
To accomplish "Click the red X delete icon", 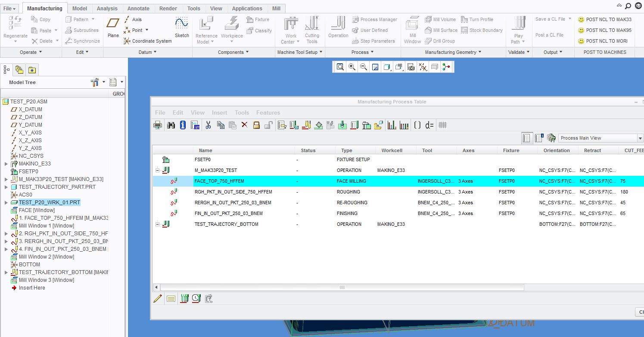I will click(244, 125).
